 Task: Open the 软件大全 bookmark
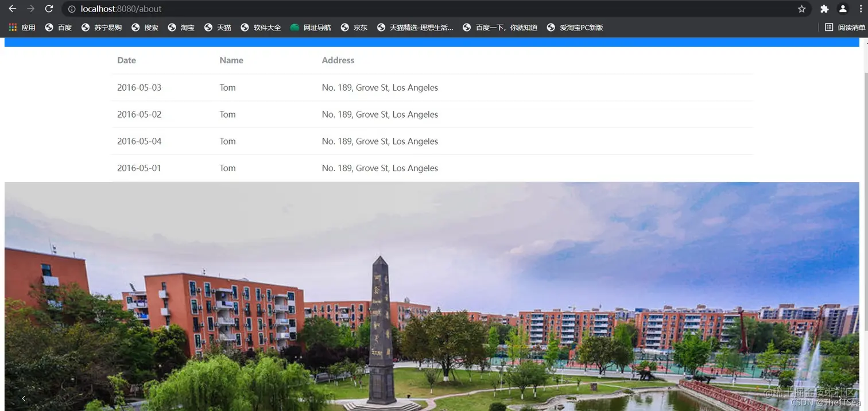[261, 28]
